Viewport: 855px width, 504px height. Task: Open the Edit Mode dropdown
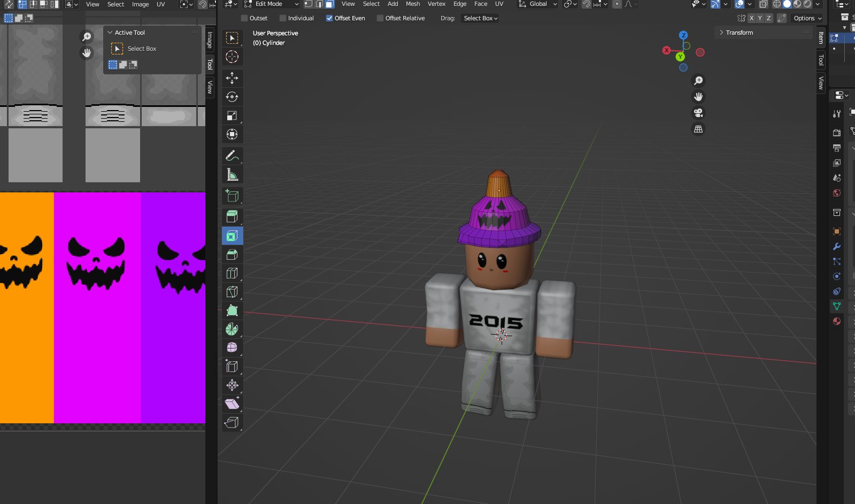272,4
